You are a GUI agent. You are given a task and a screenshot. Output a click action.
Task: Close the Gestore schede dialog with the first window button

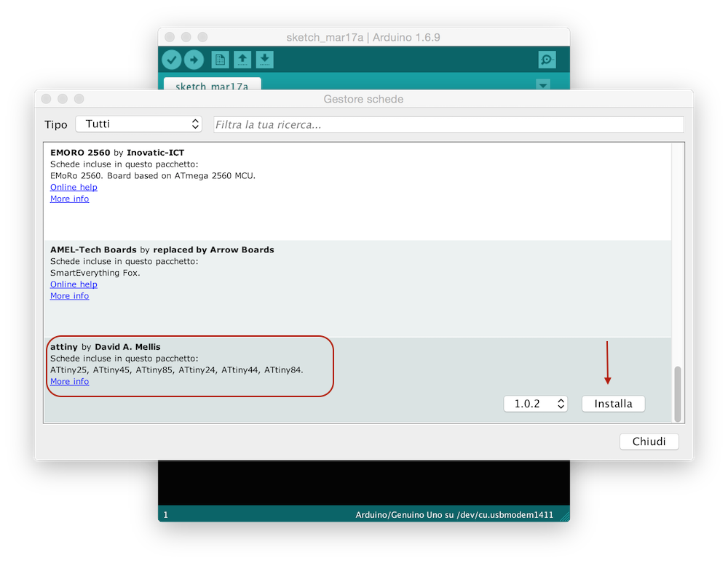46,99
